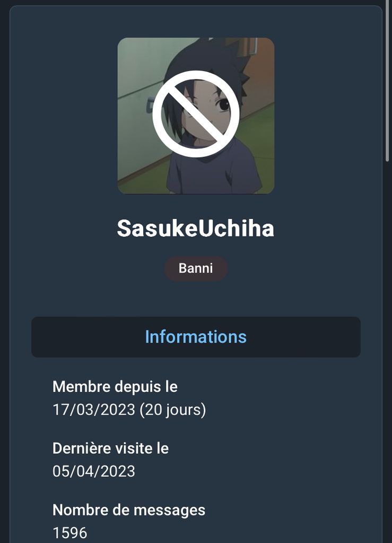This screenshot has width=392, height=543.
Task: Click the "(20 jours)" membership duration
Action: (x=173, y=410)
